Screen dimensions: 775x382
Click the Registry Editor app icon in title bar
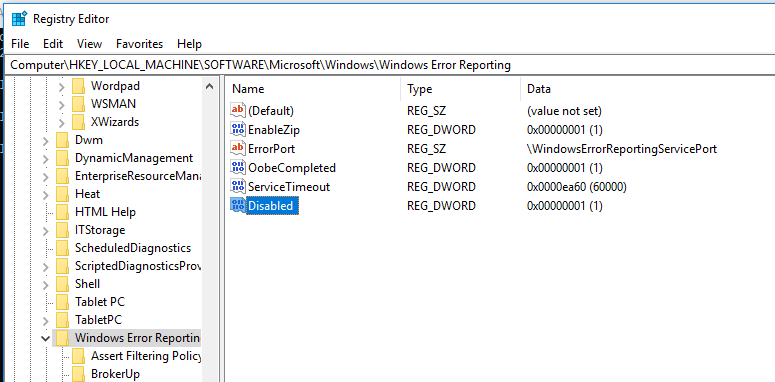pos(19,19)
